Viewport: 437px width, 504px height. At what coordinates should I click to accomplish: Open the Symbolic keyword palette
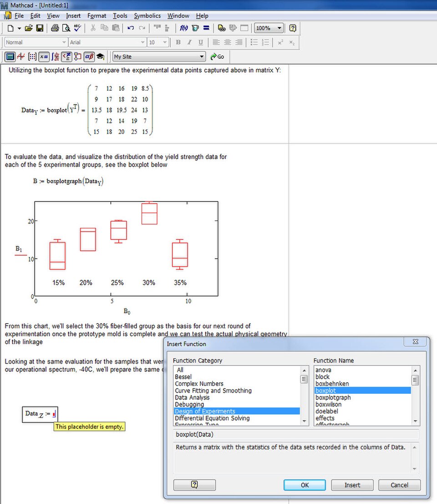100,57
